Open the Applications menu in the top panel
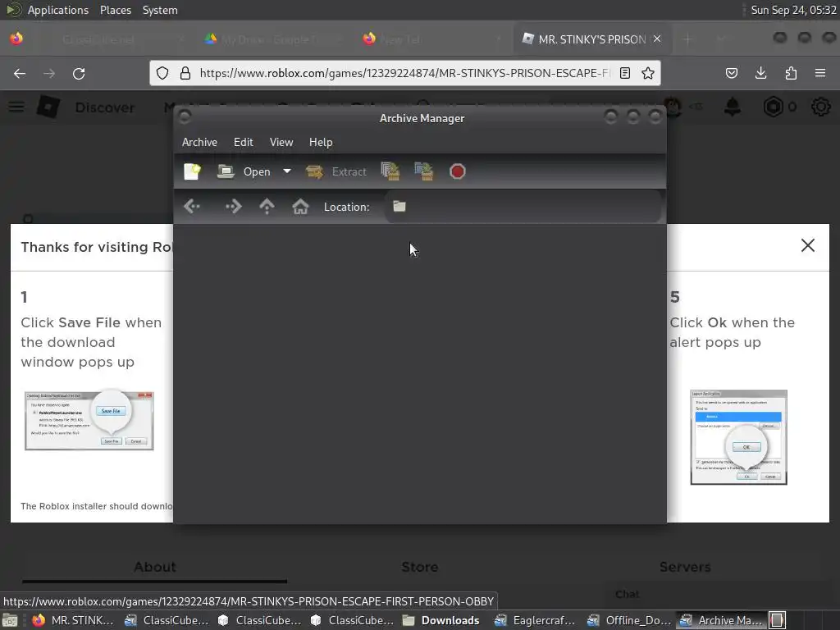This screenshot has height=630, width=840. click(x=58, y=10)
